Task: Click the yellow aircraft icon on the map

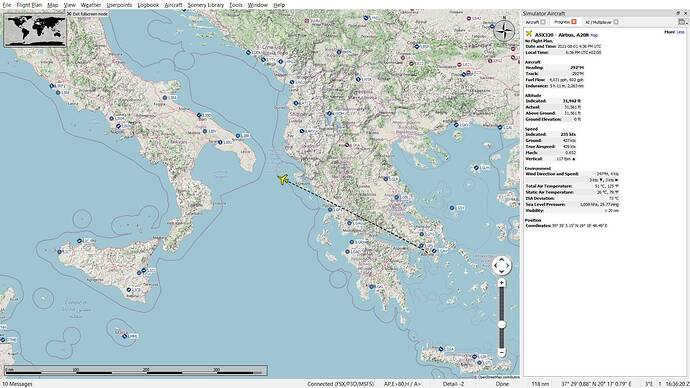Action: (283, 179)
